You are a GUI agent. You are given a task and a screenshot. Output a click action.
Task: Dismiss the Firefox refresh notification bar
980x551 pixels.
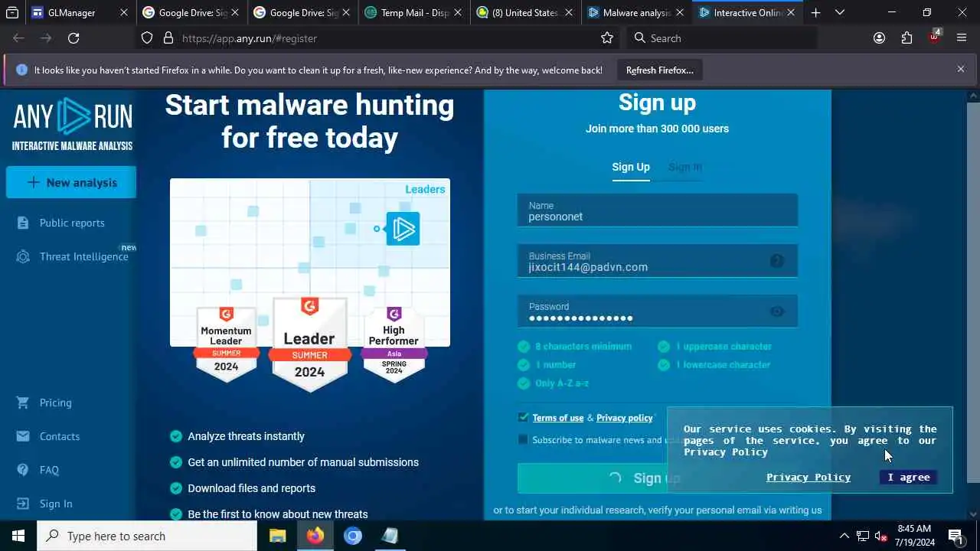pos(961,69)
